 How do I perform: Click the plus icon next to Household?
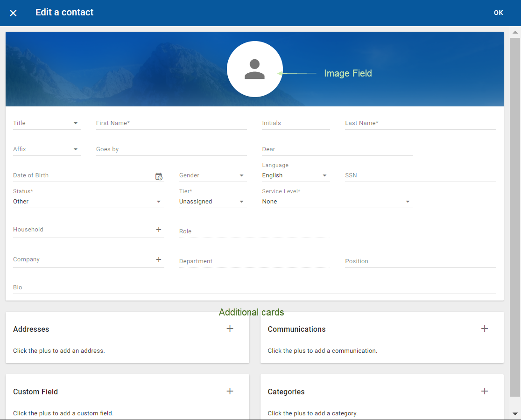[159, 230]
